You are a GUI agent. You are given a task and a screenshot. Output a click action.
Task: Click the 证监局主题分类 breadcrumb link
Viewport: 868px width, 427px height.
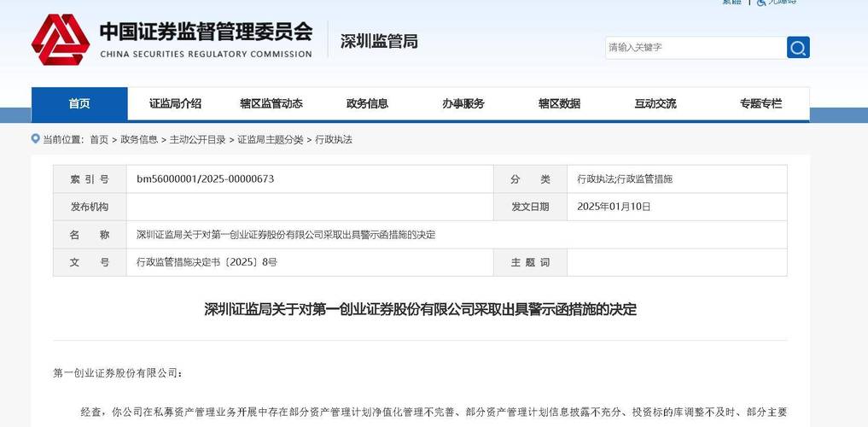point(271,139)
